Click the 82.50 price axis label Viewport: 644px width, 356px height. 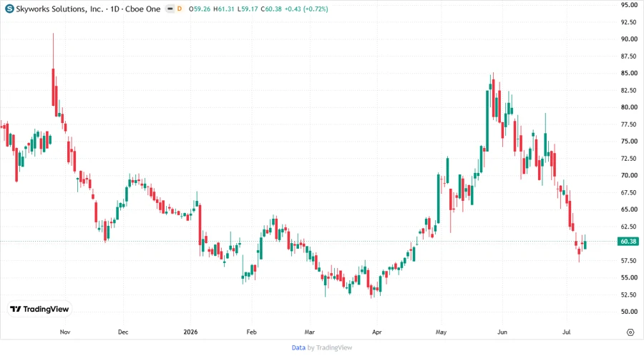pyautogui.click(x=629, y=90)
